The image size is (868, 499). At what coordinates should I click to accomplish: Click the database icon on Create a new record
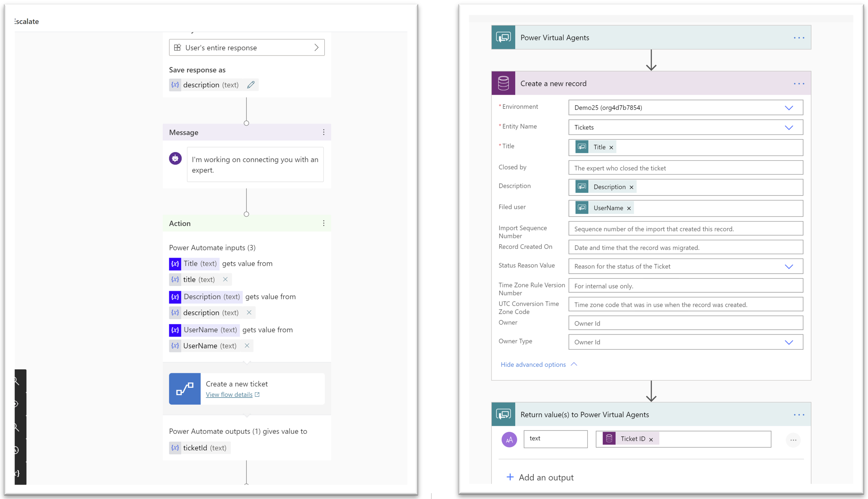503,83
